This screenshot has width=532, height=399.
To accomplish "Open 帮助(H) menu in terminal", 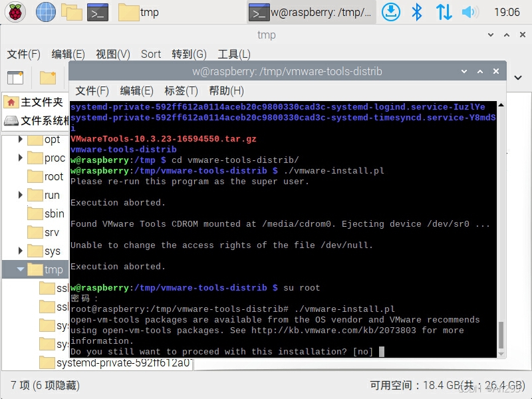I will point(226,90).
